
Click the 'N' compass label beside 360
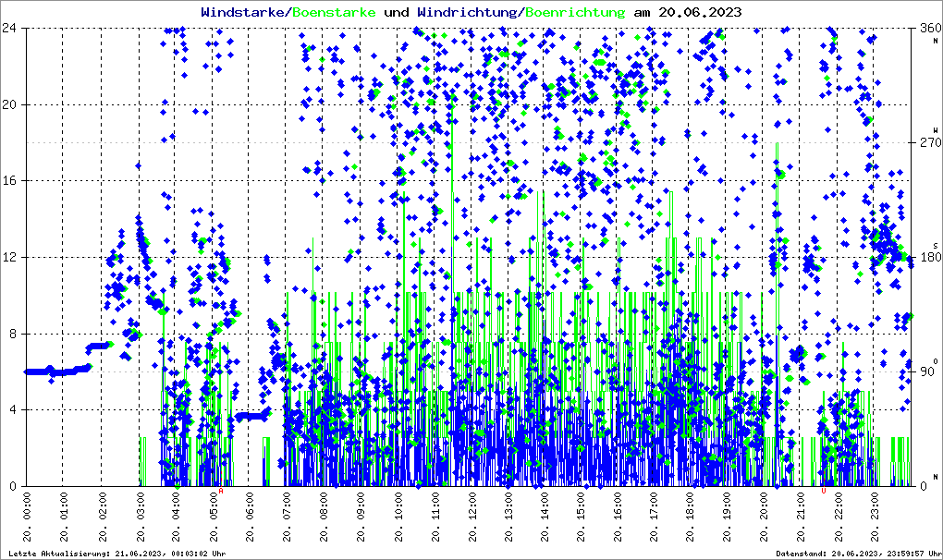[x=936, y=41]
